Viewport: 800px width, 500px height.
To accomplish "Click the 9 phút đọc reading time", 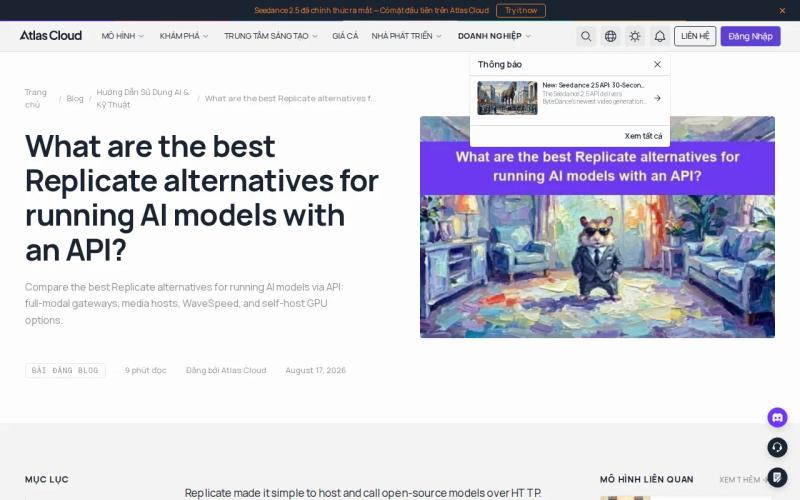I will coord(145,370).
